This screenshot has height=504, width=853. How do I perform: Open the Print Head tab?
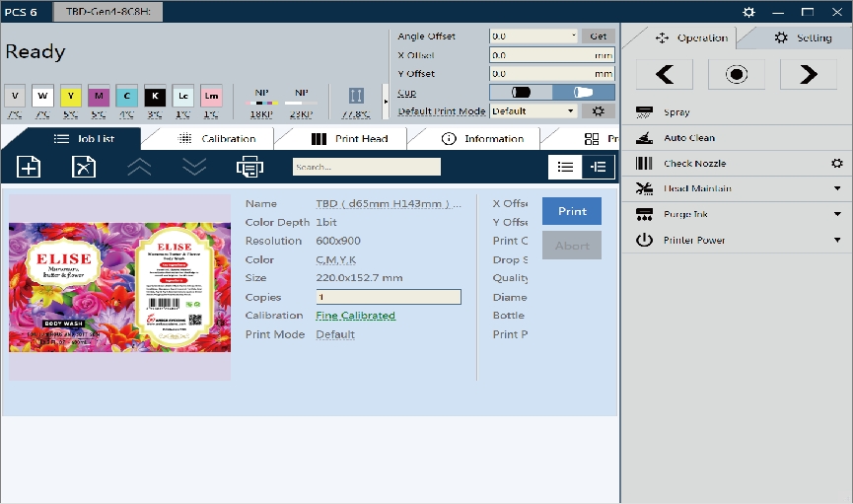coord(350,139)
